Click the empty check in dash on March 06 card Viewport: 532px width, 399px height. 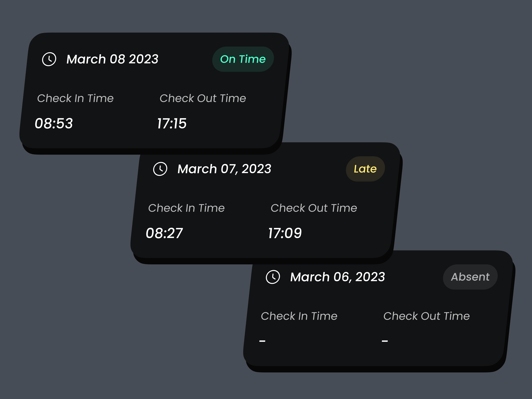click(262, 341)
